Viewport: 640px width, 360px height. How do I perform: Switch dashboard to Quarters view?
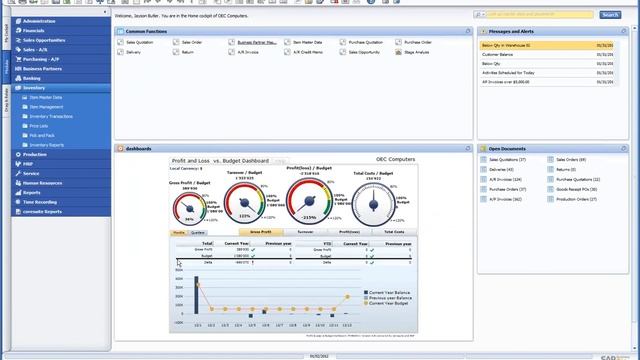(198, 233)
